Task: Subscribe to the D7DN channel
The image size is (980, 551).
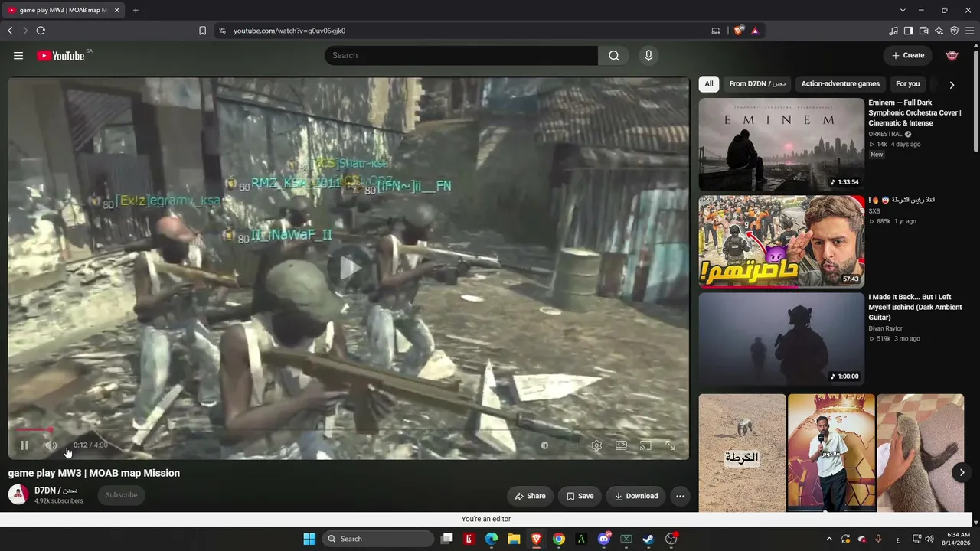Action: [x=121, y=495]
